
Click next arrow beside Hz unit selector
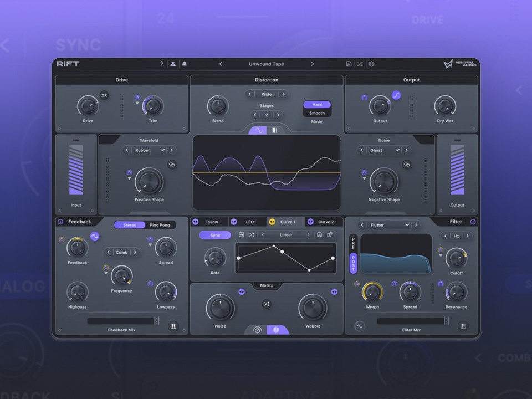tap(468, 236)
